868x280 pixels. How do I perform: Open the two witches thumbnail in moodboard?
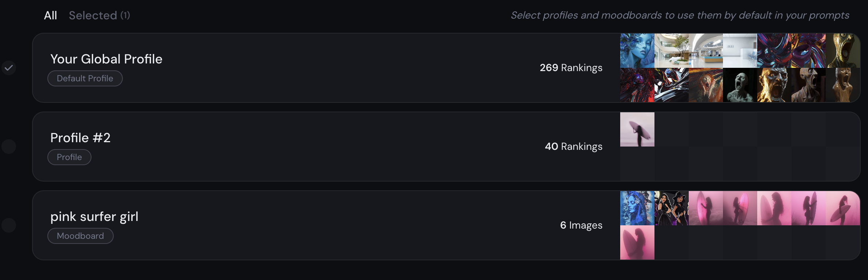click(672, 208)
